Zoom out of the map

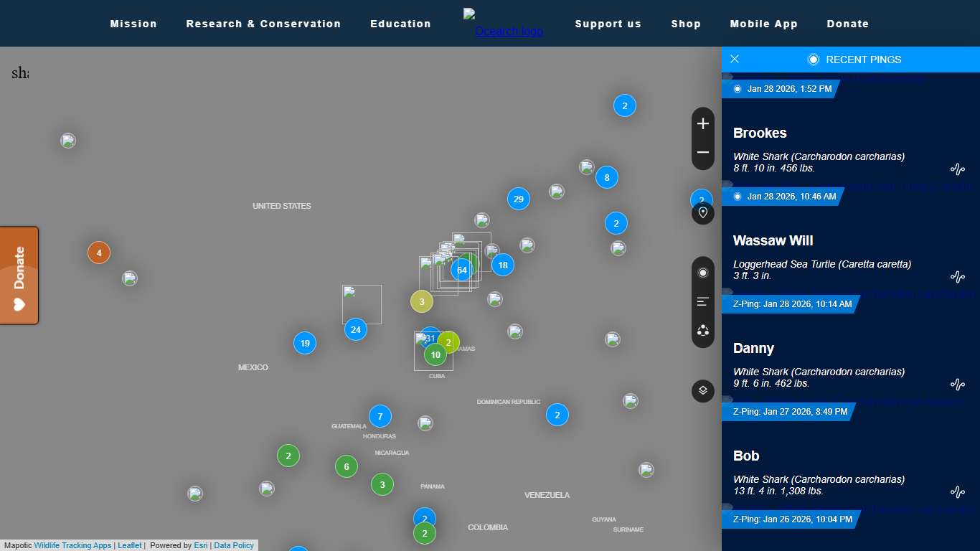[x=703, y=153]
